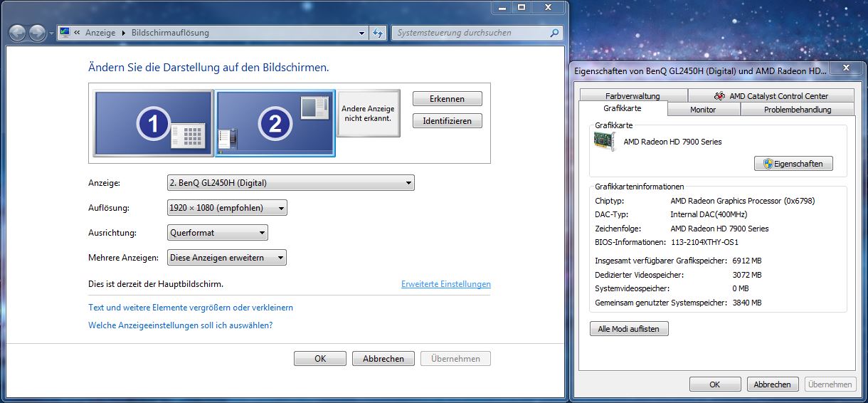
Task: Select monitor 2 thumbnail
Action: click(275, 123)
